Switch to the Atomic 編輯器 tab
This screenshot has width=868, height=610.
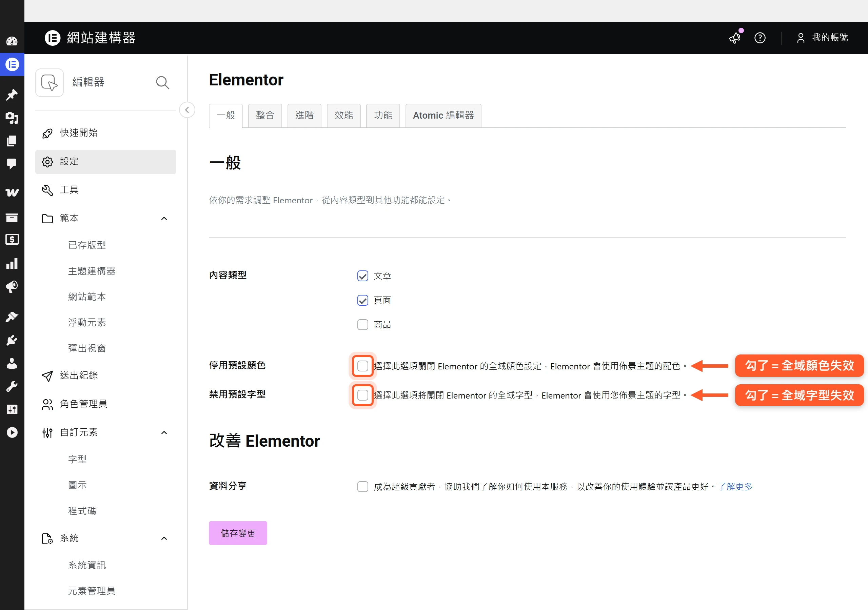pyautogui.click(x=443, y=115)
